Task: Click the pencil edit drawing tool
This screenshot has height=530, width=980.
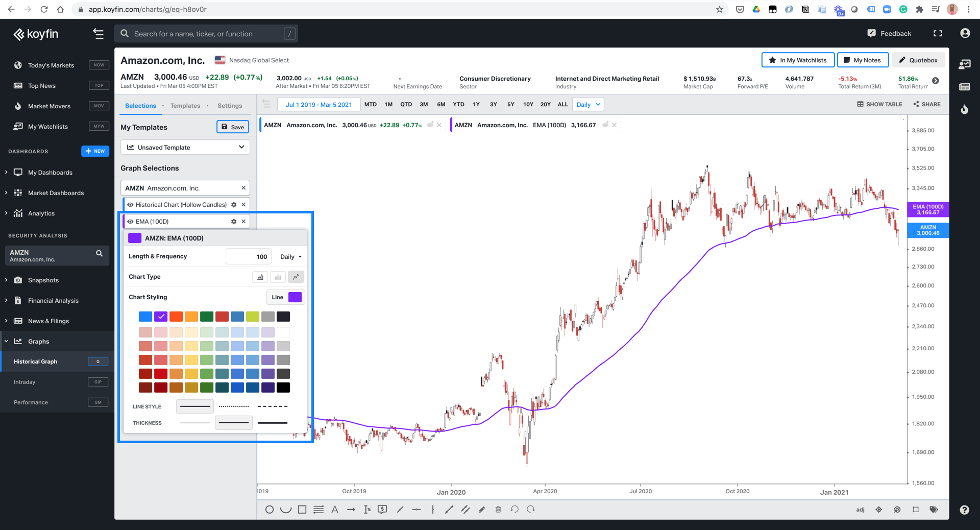Action: pyautogui.click(x=482, y=510)
